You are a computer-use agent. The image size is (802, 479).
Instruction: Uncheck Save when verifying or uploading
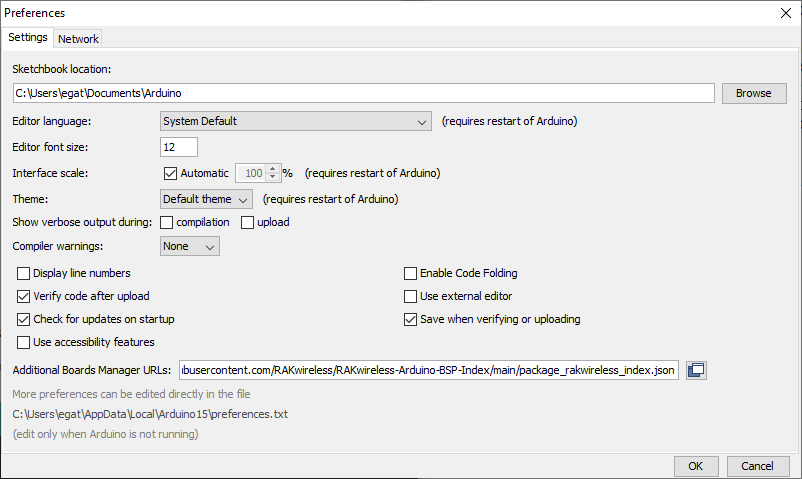pyautogui.click(x=410, y=319)
